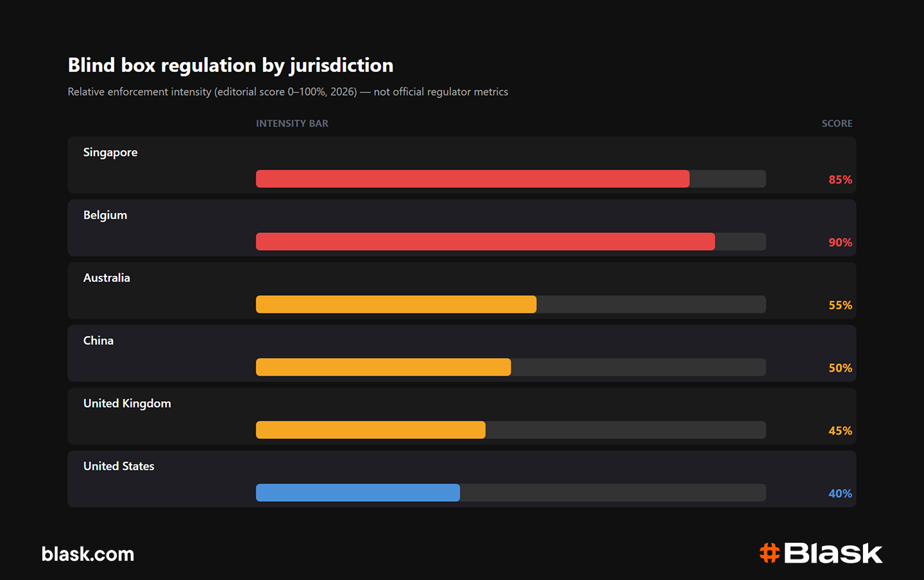
Task: Select Australia's orange intensity bar
Action: pos(396,305)
